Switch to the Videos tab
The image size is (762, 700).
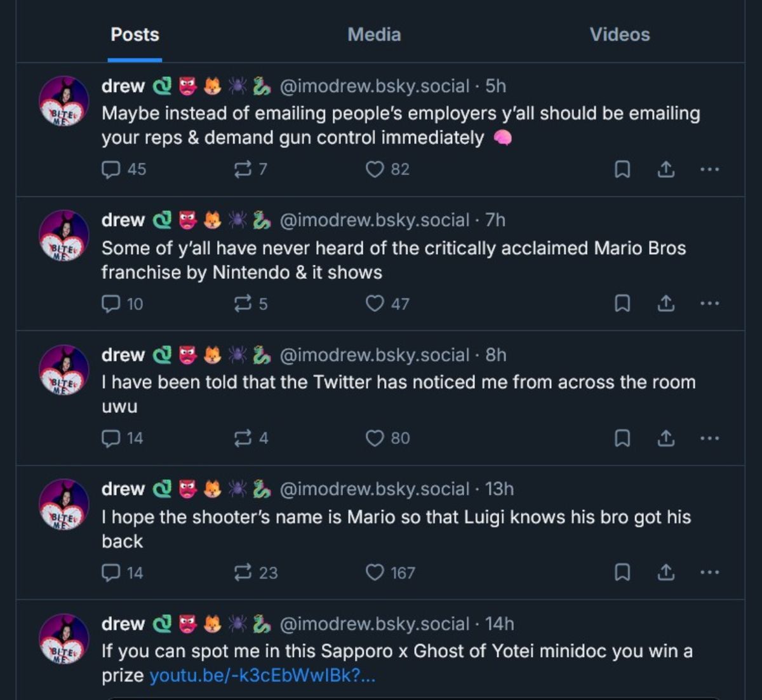620,34
